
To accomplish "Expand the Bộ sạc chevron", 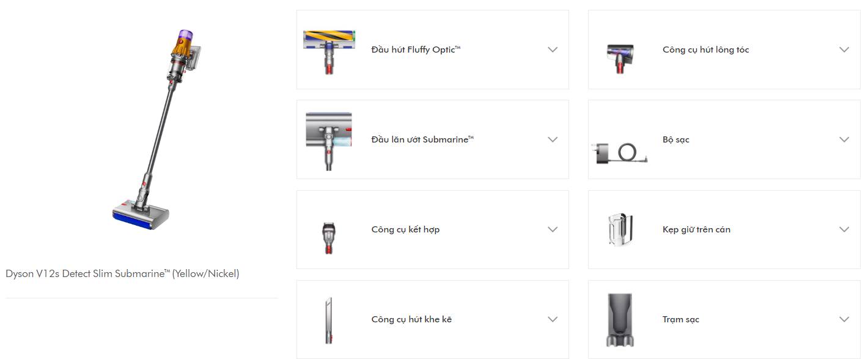I will [x=844, y=139].
